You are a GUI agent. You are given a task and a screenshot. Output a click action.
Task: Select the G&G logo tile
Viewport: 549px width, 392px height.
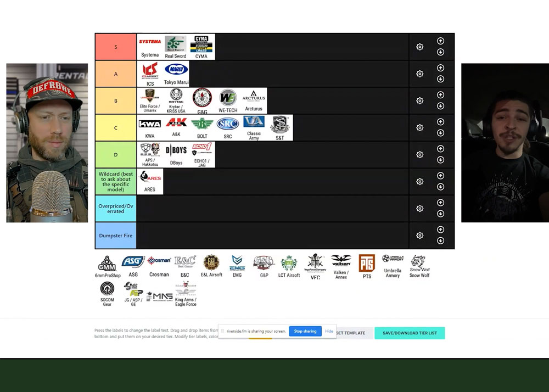coord(202,101)
